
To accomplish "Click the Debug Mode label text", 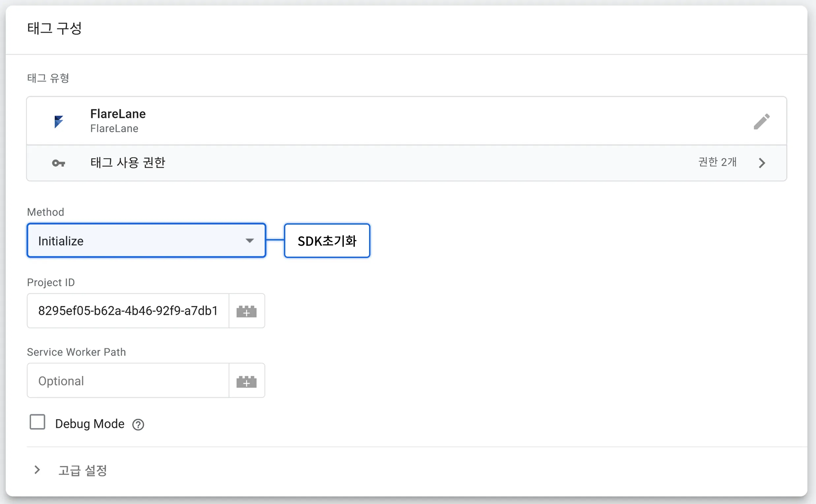I will click(90, 424).
